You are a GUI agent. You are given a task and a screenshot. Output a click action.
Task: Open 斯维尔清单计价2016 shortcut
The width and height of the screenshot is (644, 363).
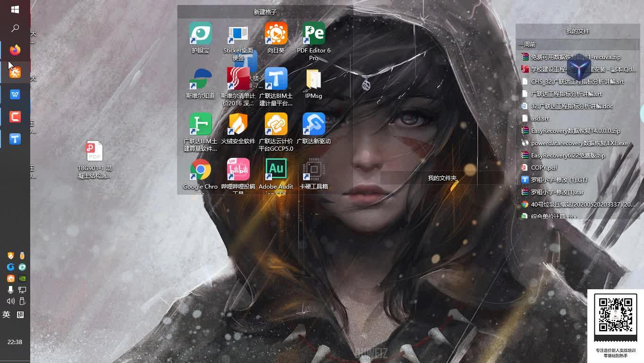[238, 87]
